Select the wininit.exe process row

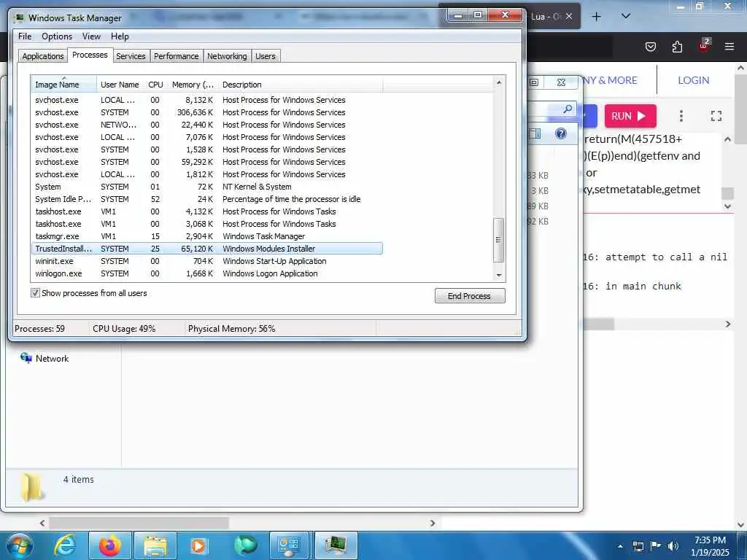207,261
